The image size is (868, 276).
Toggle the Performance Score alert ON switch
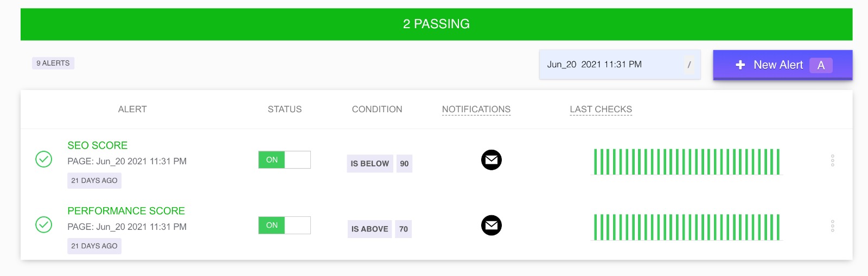[284, 225]
